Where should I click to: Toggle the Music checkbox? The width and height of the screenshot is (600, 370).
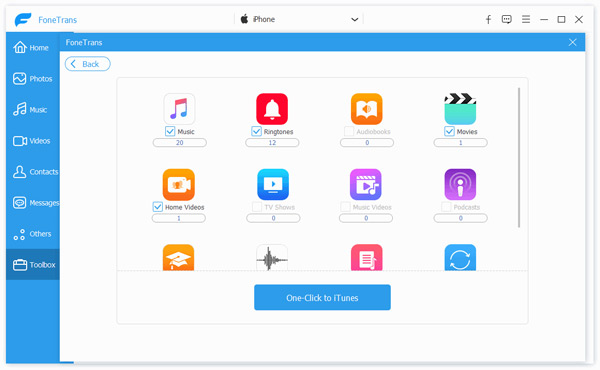click(170, 131)
